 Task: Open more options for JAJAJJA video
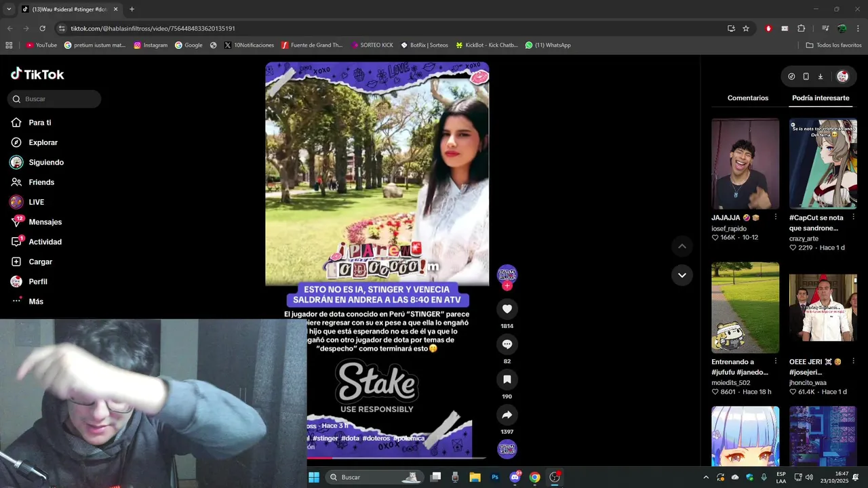pos(775,218)
